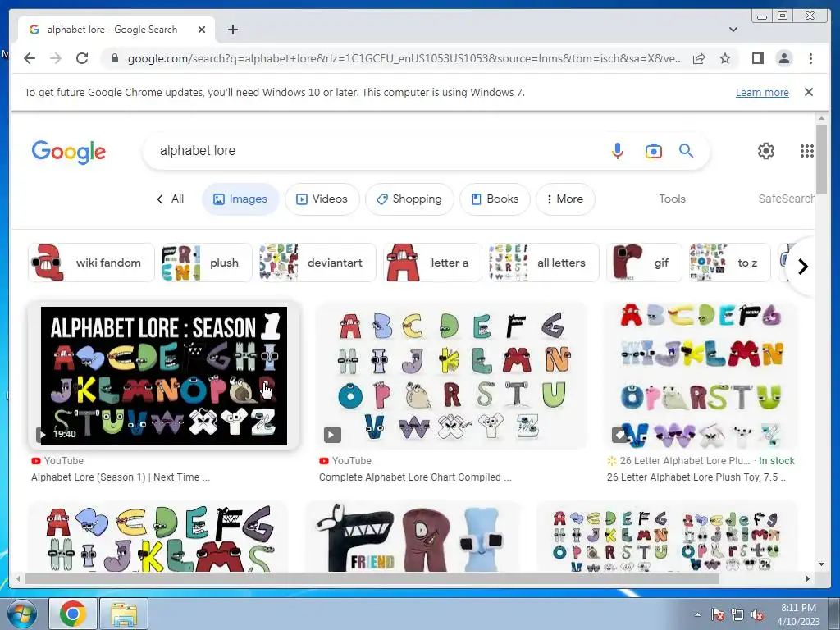840x630 pixels.
Task: Click the browser forward arrow
Action: tap(56, 58)
